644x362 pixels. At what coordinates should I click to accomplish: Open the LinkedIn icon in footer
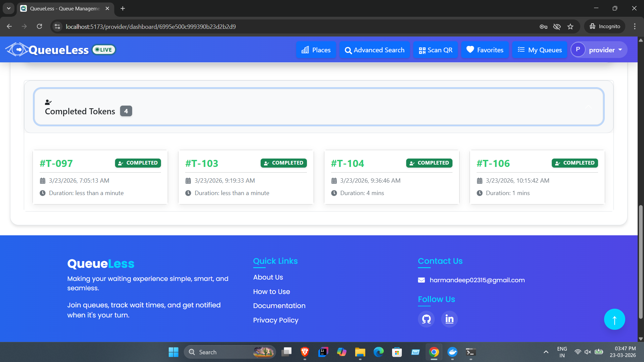tap(449, 319)
